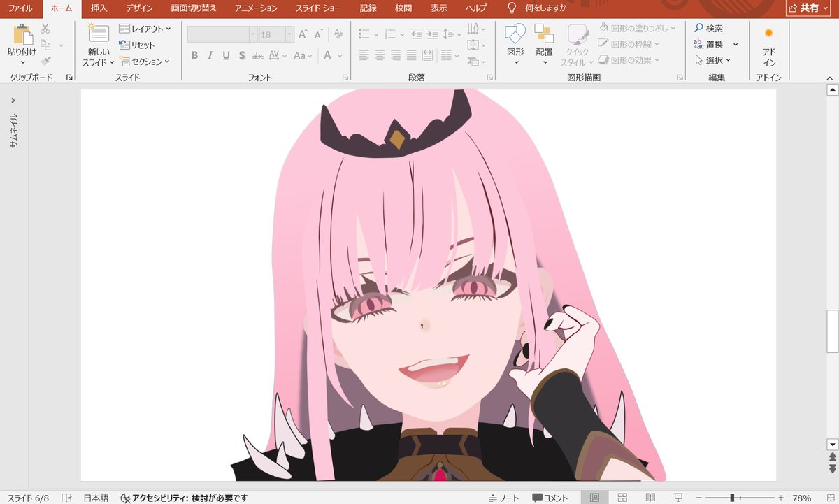Click the vertical scrollbar thumb
Viewport: 839px width, 504px height.
[832, 331]
